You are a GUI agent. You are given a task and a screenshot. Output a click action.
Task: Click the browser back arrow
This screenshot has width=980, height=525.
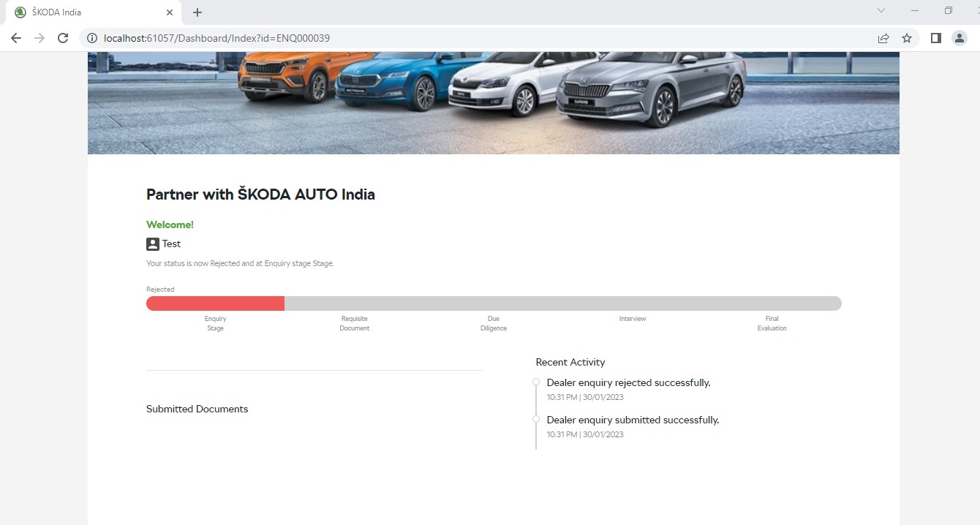pos(16,38)
